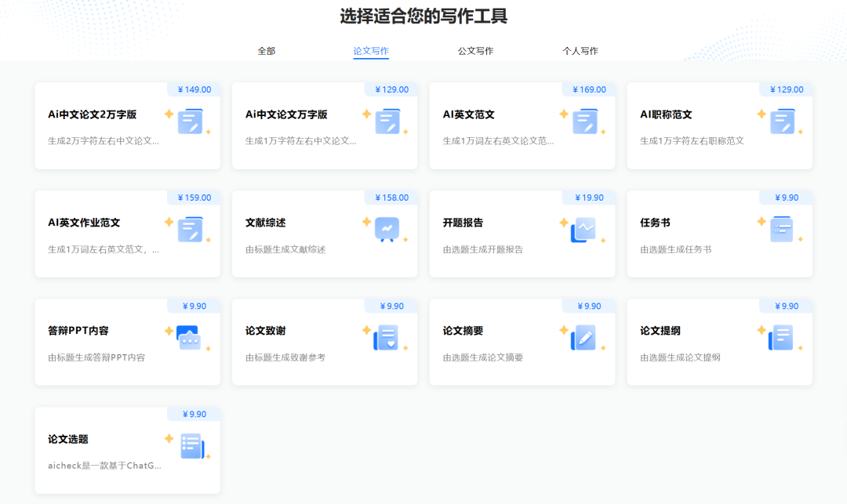Open the AI英文作业范文 tool
This screenshot has height=504, width=847.
[x=127, y=234]
